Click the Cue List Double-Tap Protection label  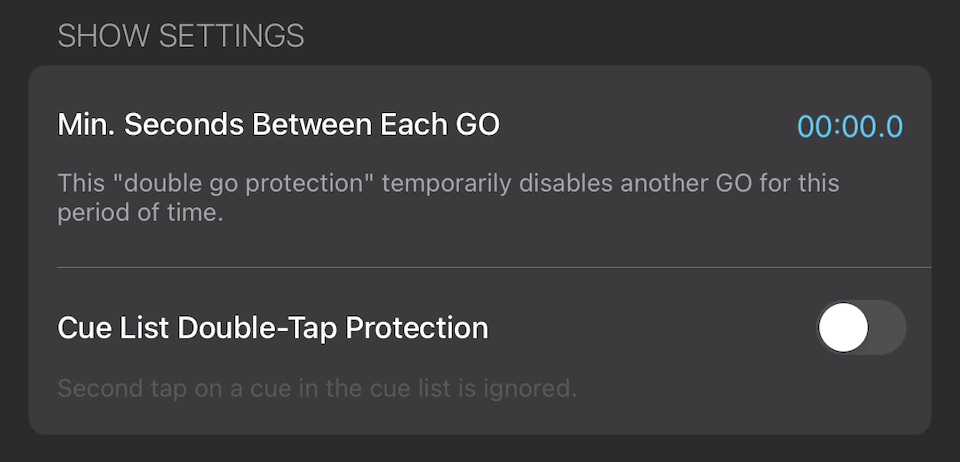click(273, 327)
